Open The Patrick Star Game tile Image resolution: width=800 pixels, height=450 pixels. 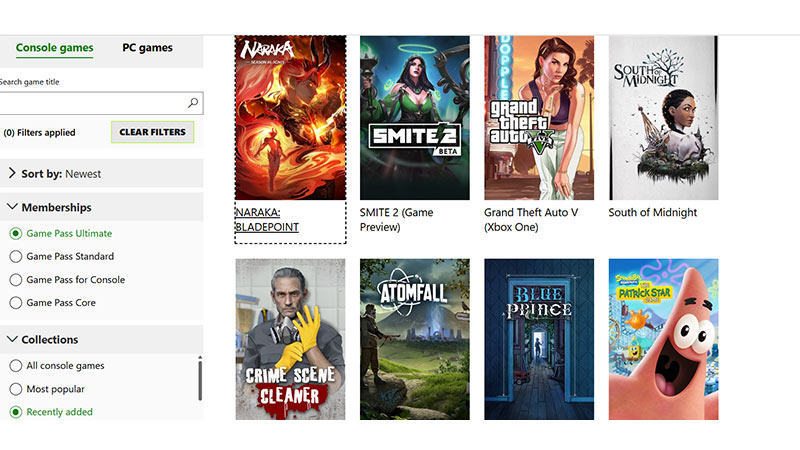[663, 339]
